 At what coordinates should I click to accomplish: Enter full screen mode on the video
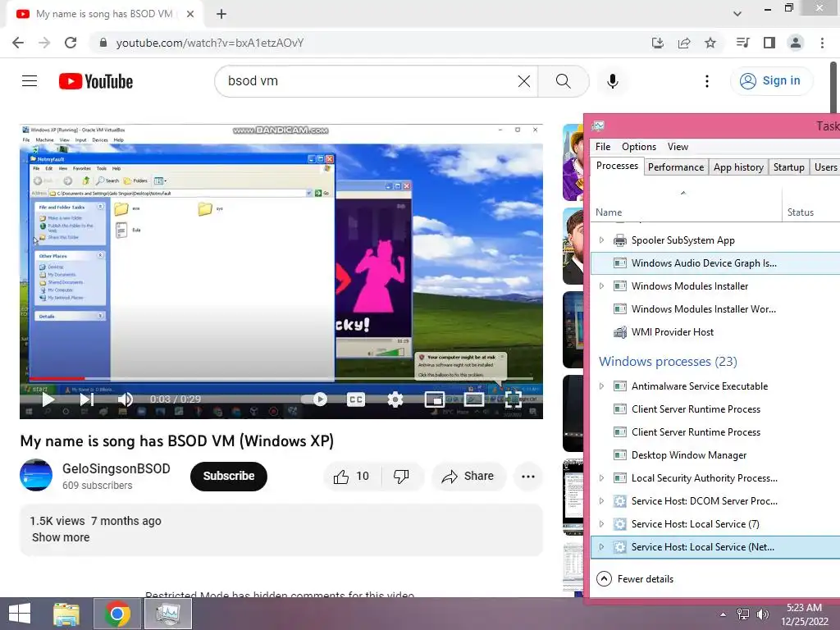point(513,399)
